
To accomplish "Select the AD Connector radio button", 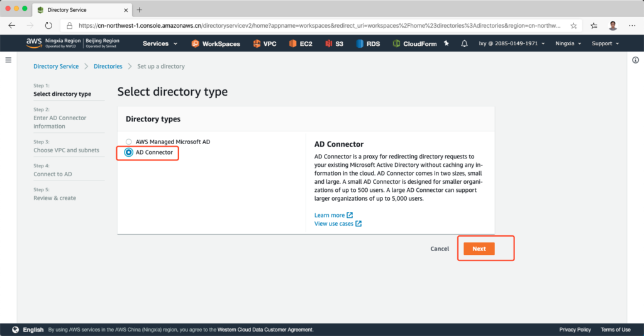I will click(129, 152).
